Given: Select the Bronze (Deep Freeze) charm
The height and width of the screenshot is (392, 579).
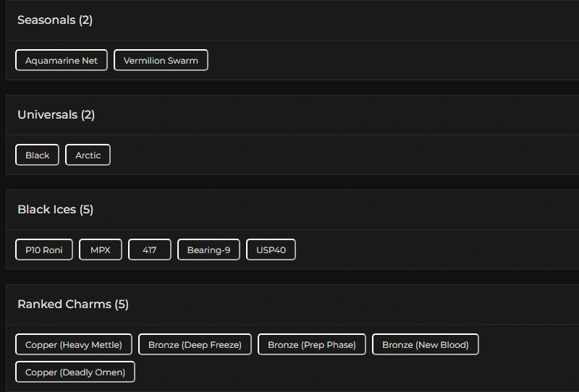Looking at the screenshot, I should [x=195, y=344].
